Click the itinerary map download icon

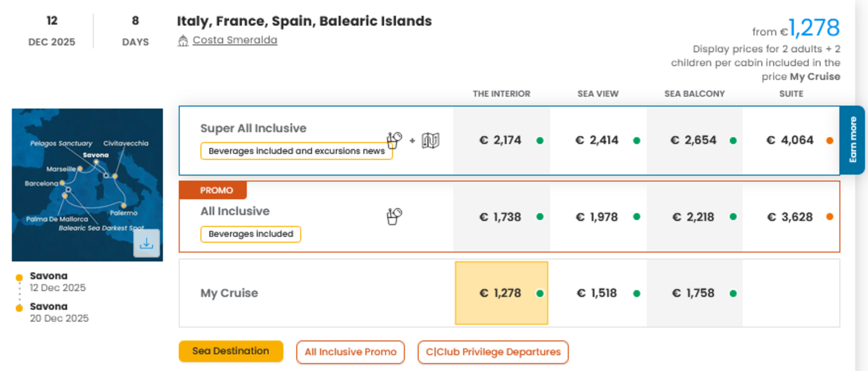pyautogui.click(x=146, y=243)
